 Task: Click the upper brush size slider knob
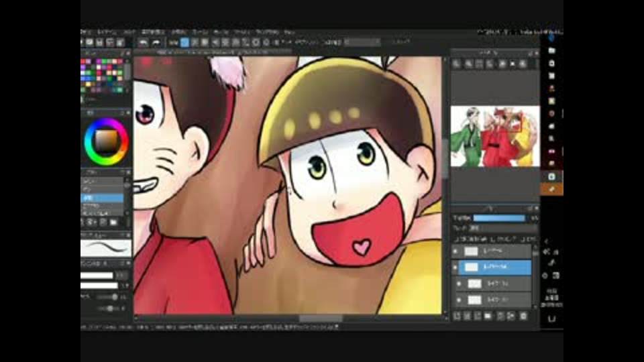pyautogui.click(x=115, y=297)
